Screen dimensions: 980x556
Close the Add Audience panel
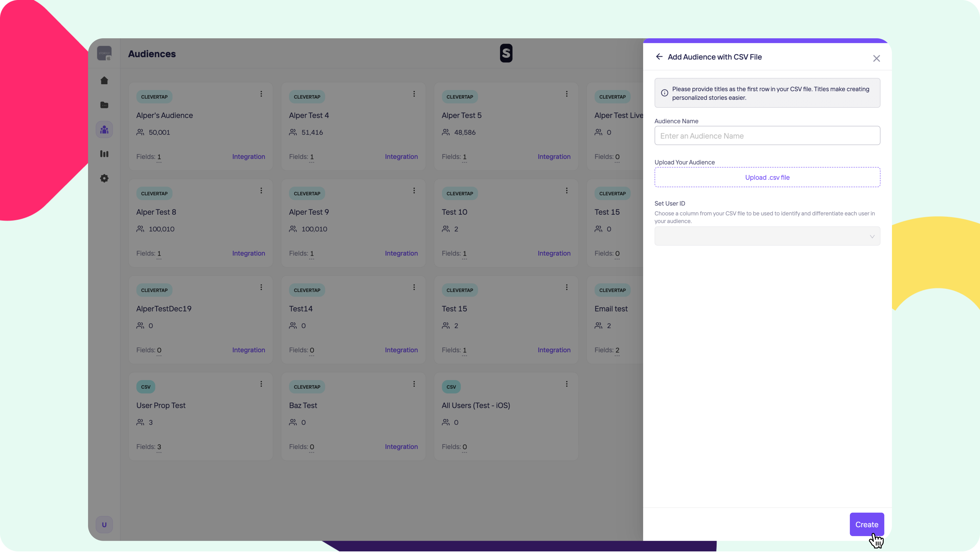876,58
